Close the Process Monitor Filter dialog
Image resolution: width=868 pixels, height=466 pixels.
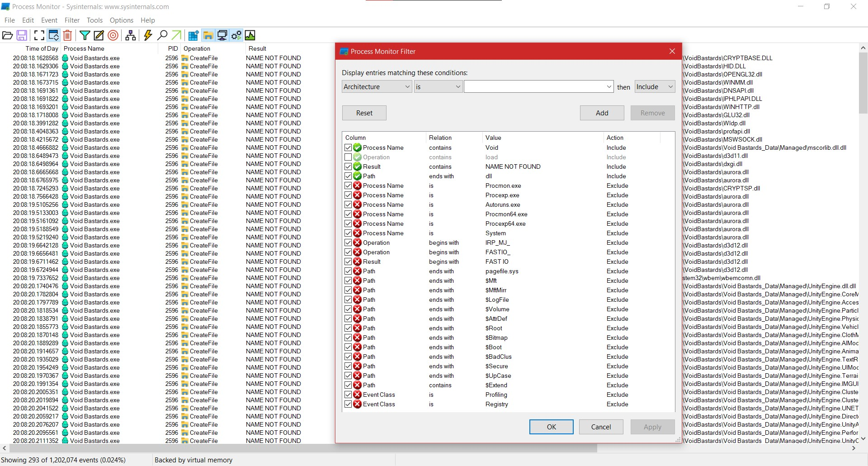click(x=672, y=52)
